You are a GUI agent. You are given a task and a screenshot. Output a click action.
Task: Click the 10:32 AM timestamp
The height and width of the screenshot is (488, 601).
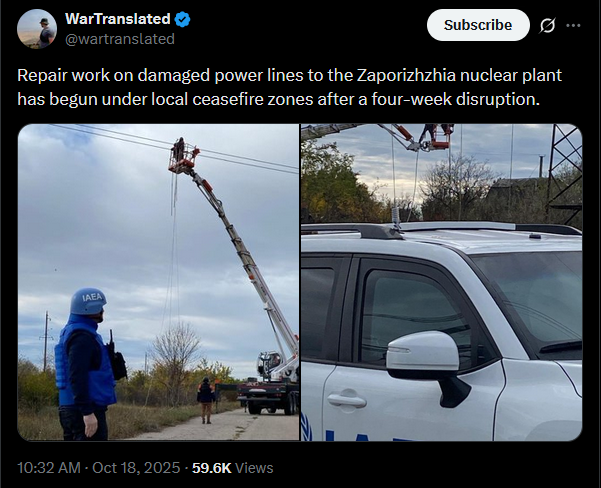tap(49, 468)
